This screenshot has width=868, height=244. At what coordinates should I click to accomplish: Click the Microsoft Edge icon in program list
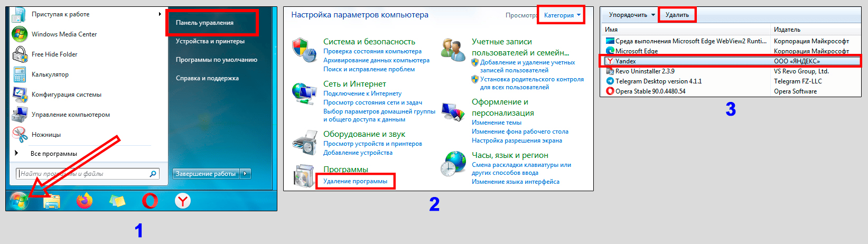click(610, 51)
